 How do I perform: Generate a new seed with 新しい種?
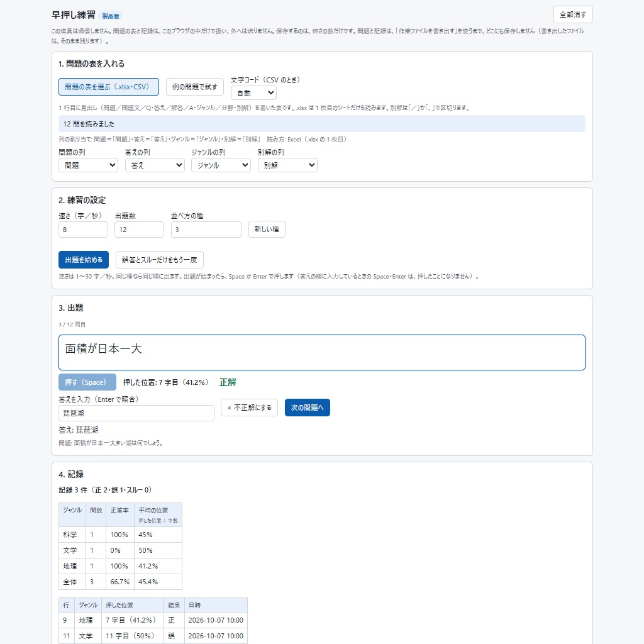pos(267,229)
